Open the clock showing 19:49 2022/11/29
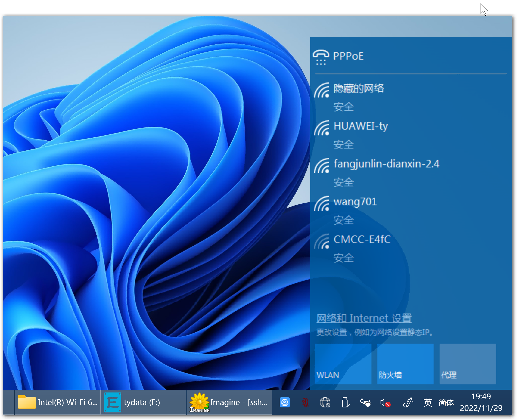Screen dimensions: 517x420 [481, 402]
